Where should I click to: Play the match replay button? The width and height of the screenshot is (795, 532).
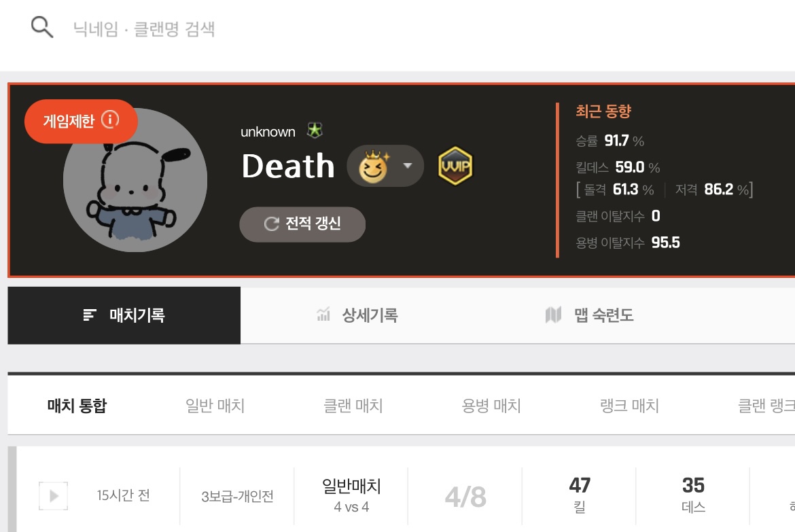pos(53,495)
